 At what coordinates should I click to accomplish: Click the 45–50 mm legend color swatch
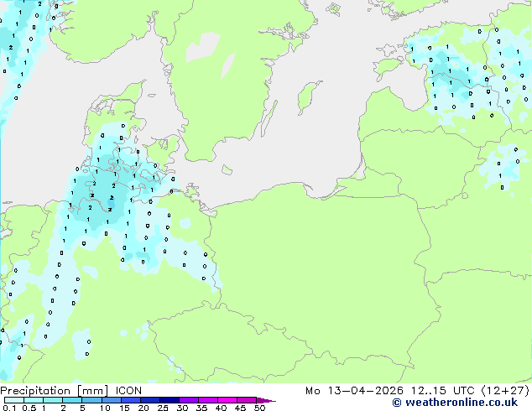[247, 400]
